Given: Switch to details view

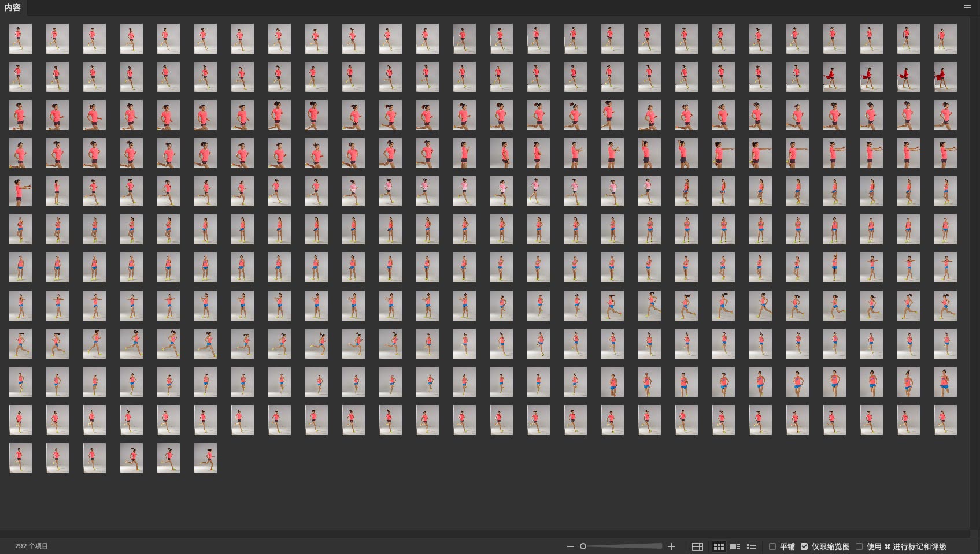Looking at the screenshot, I should (735, 546).
